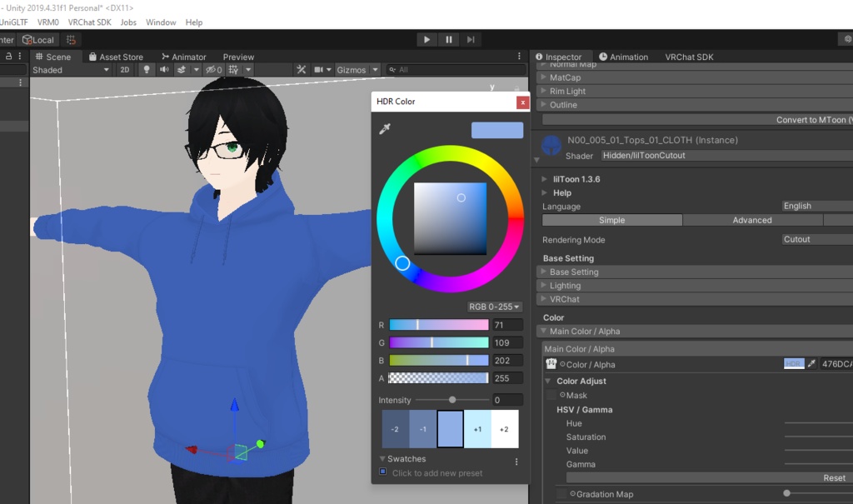
Task: Toggle the scene lighting bulb icon
Action: (x=147, y=69)
